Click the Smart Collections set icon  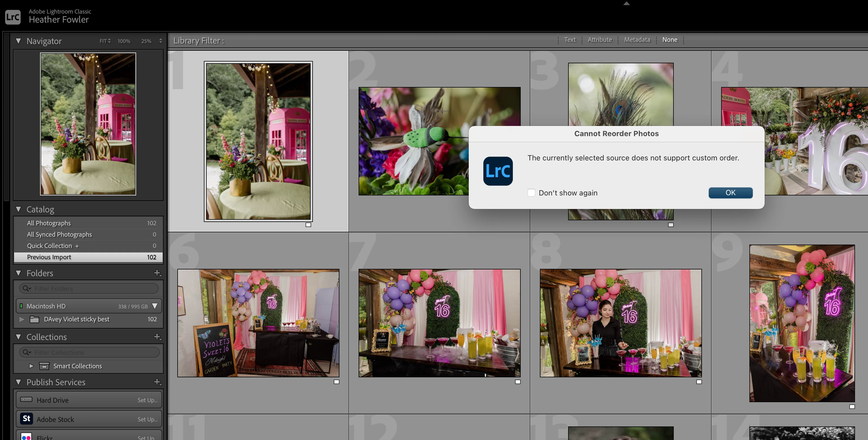pyautogui.click(x=45, y=366)
